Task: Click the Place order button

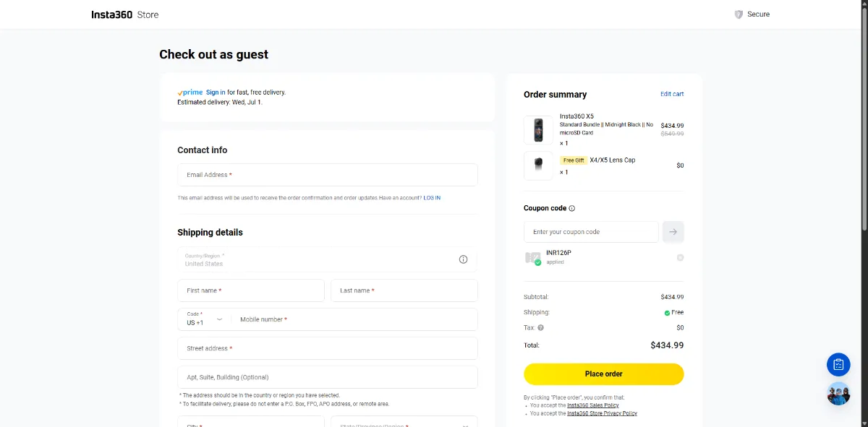Action: [604, 374]
